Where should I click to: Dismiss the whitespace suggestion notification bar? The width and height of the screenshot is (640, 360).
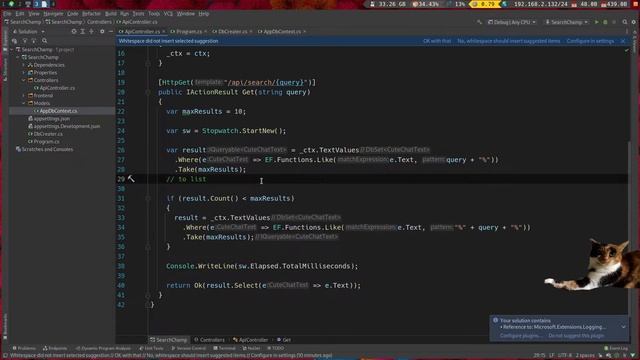point(623,41)
